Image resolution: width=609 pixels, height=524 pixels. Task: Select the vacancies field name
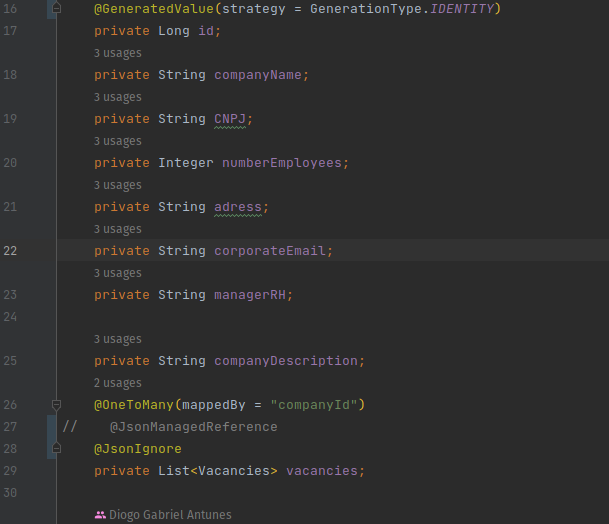(x=322, y=471)
